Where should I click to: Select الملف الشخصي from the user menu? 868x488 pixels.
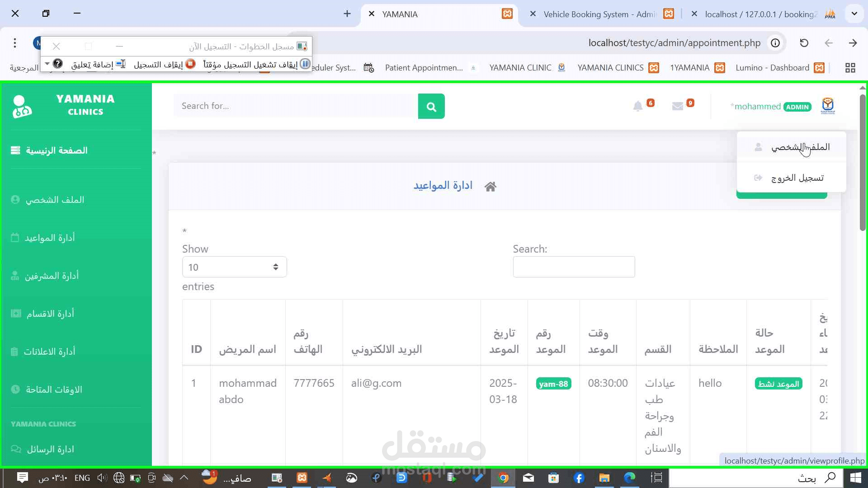[800, 147]
